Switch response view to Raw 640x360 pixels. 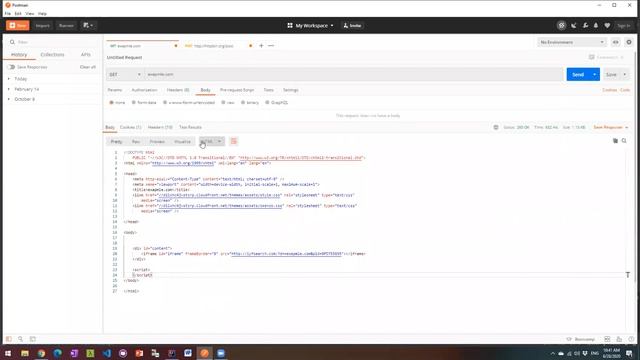coord(136,142)
